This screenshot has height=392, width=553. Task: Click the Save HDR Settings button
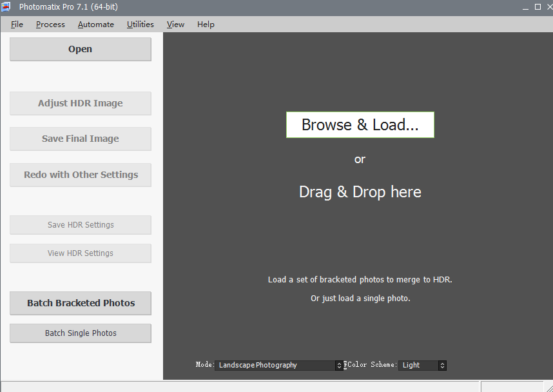pos(81,225)
